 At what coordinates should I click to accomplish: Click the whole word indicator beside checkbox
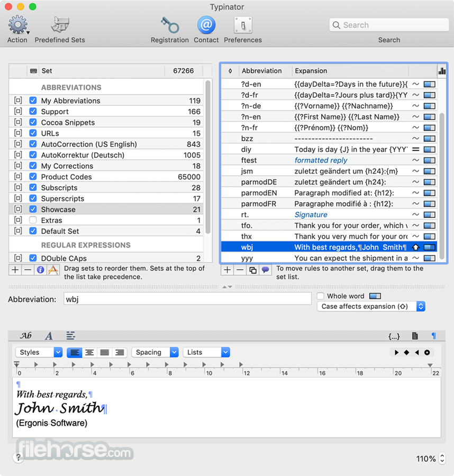(x=375, y=296)
